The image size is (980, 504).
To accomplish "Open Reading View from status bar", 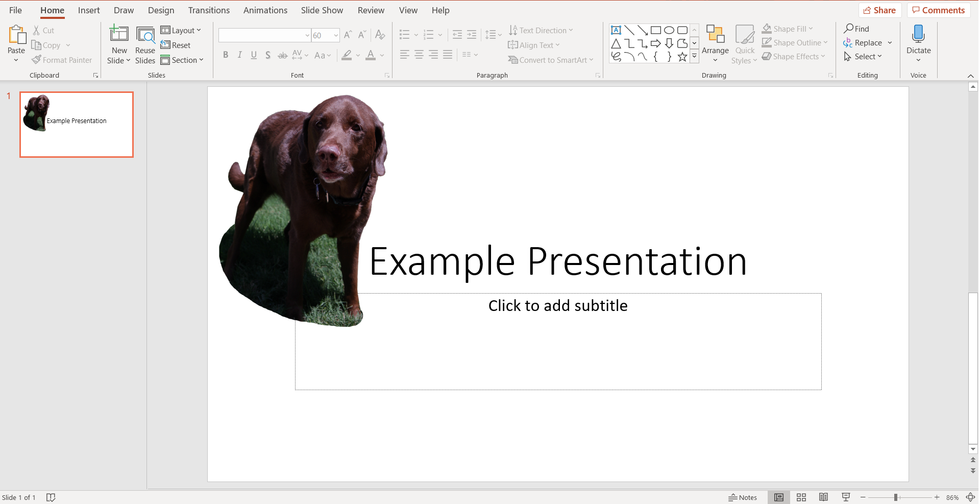I will click(x=823, y=497).
